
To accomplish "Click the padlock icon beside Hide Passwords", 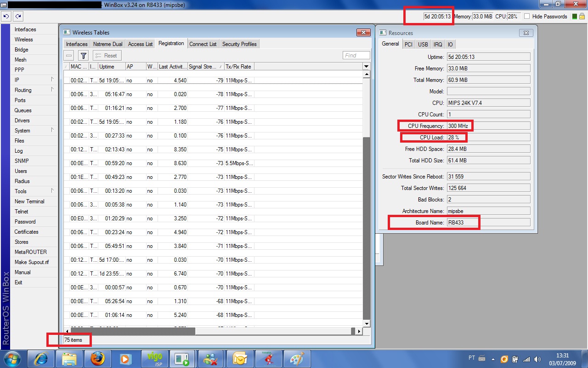I will (x=582, y=16).
